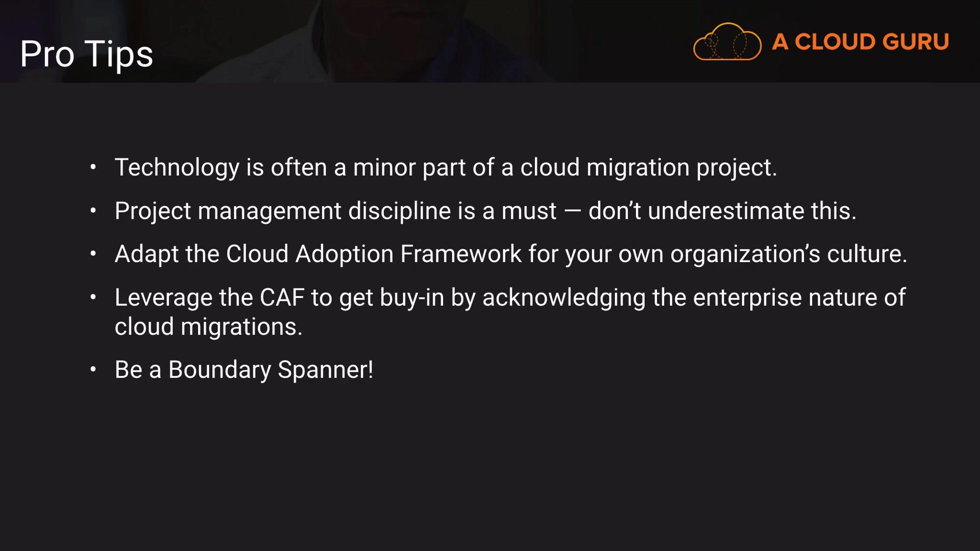Screen dimensions: 980x551
Task: Click the em dash after "must"
Action: coord(572,211)
